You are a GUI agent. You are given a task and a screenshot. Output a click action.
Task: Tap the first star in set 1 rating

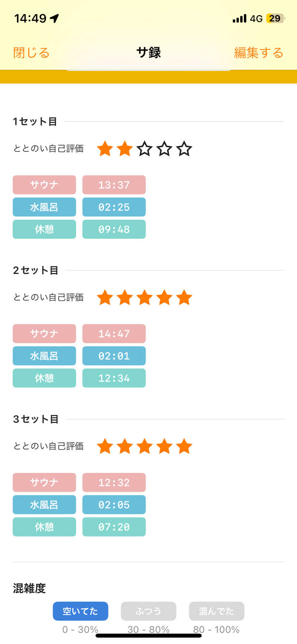pyautogui.click(x=105, y=149)
